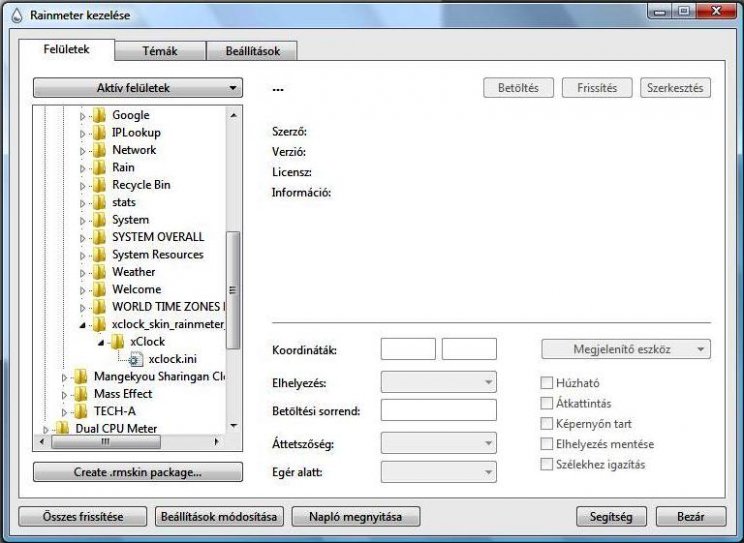Viewport: 744px width, 543px height.
Task: Click the Weather folder icon
Action: point(99,272)
